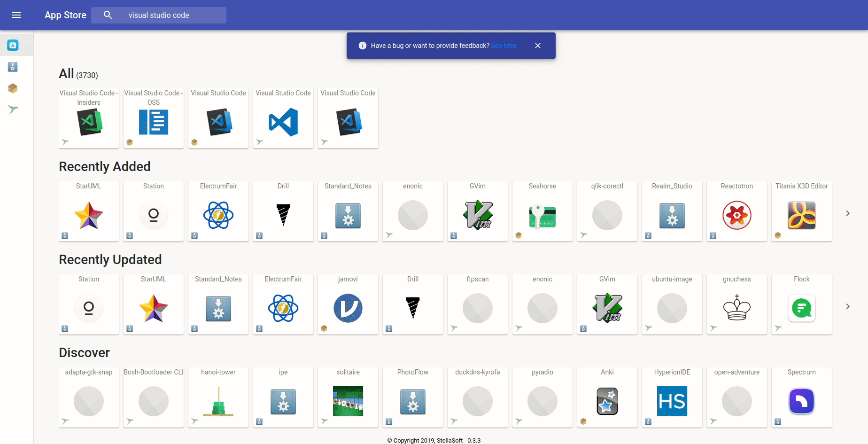Open Drill under Recently Updated
The height and width of the screenshot is (444, 868).
pyautogui.click(x=413, y=304)
